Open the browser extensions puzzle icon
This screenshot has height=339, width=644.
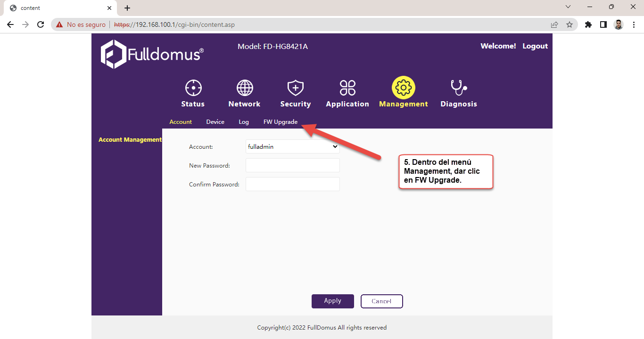pos(588,24)
